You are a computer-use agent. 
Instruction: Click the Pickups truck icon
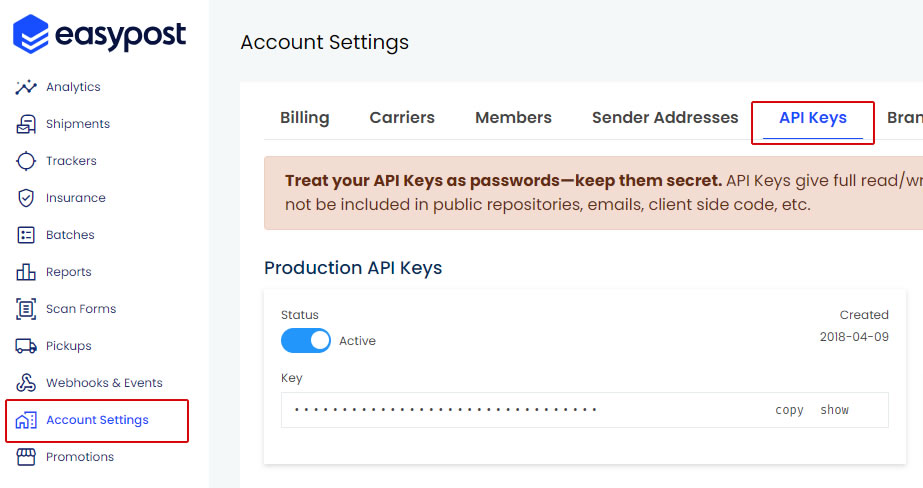26,346
